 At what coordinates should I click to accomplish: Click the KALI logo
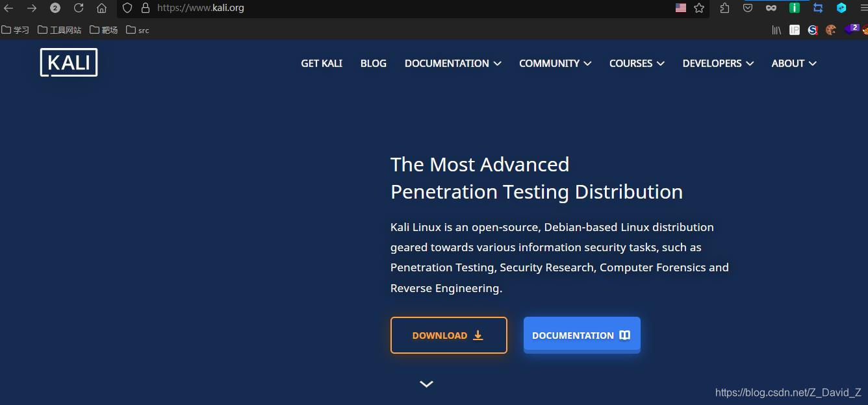pyautogui.click(x=69, y=62)
